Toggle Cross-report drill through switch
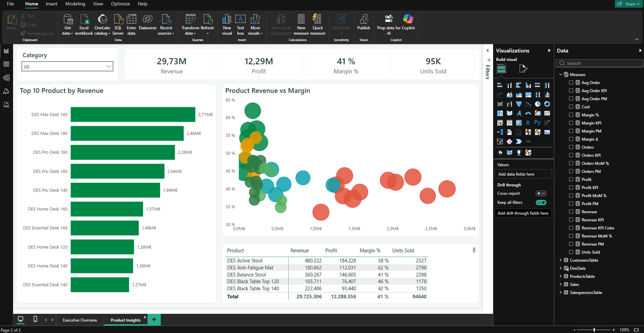 coord(541,194)
